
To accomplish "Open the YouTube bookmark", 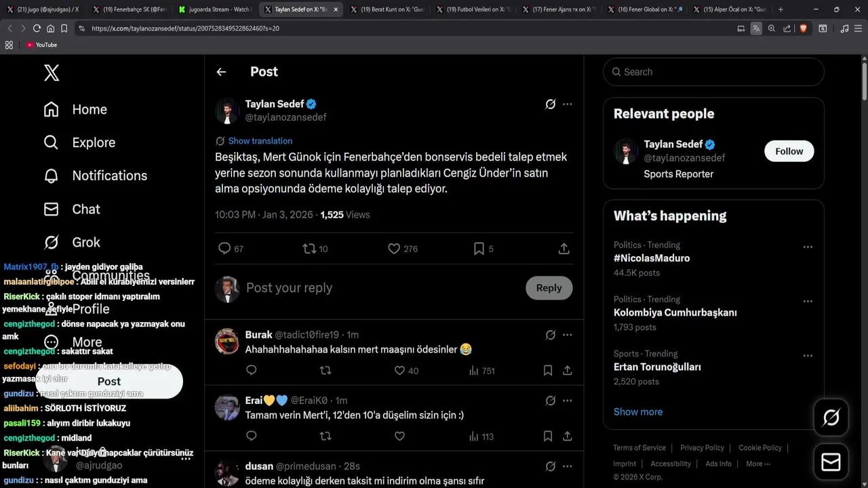I will tap(41, 45).
